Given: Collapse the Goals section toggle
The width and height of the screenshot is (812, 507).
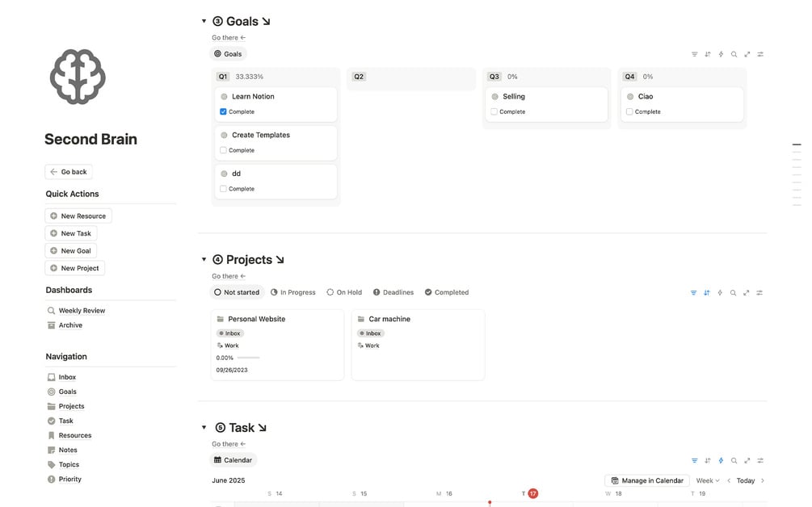Looking at the screenshot, I should coord(204,21).
